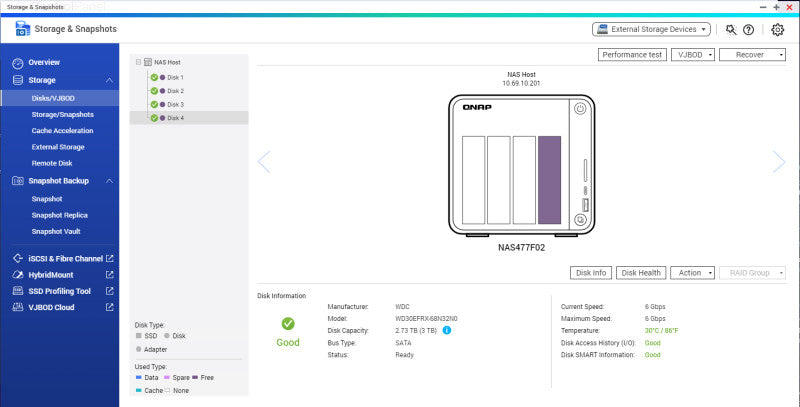Click the NAS477F02 device name
Screen dimensions: 800x407
521,248
